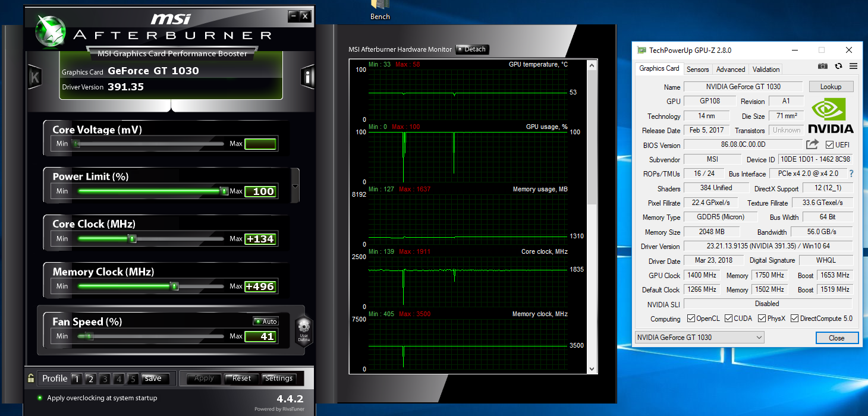The image size is (868, 416).
Task: Toggle Apply overclocking at system startup
Action: pyautogui.click(x=40, y=398)
